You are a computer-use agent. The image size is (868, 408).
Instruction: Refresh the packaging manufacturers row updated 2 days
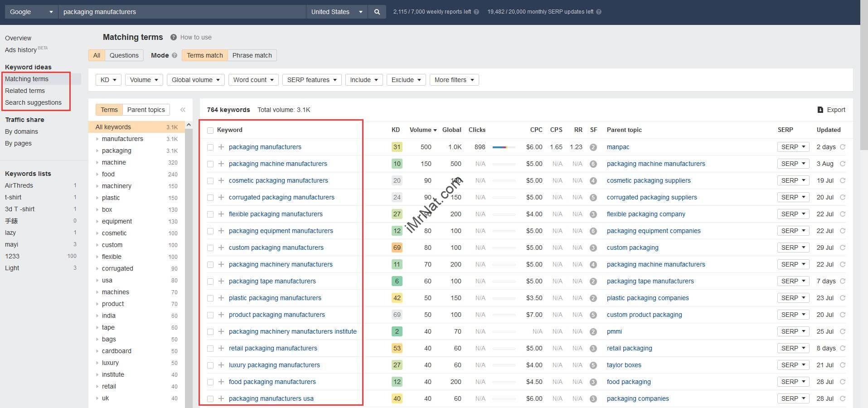(843, 147)
